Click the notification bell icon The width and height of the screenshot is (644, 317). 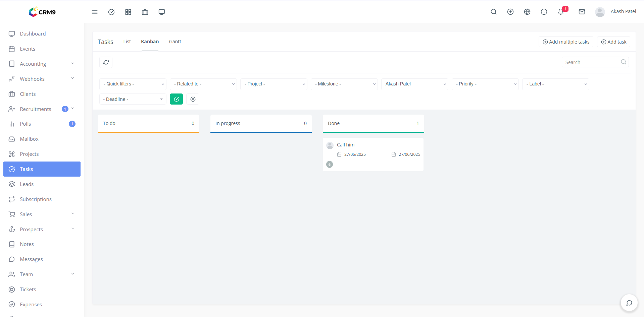[560, 12]
